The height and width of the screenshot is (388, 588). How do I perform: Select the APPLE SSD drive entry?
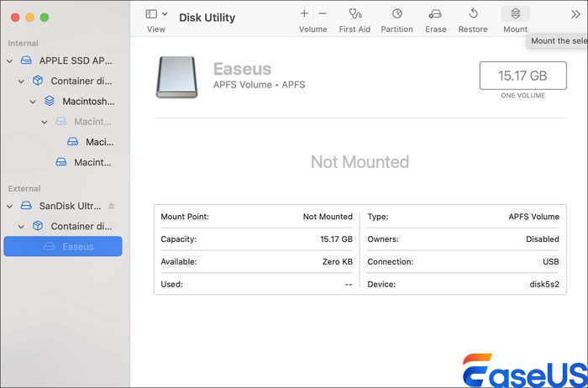click(74, 61)
